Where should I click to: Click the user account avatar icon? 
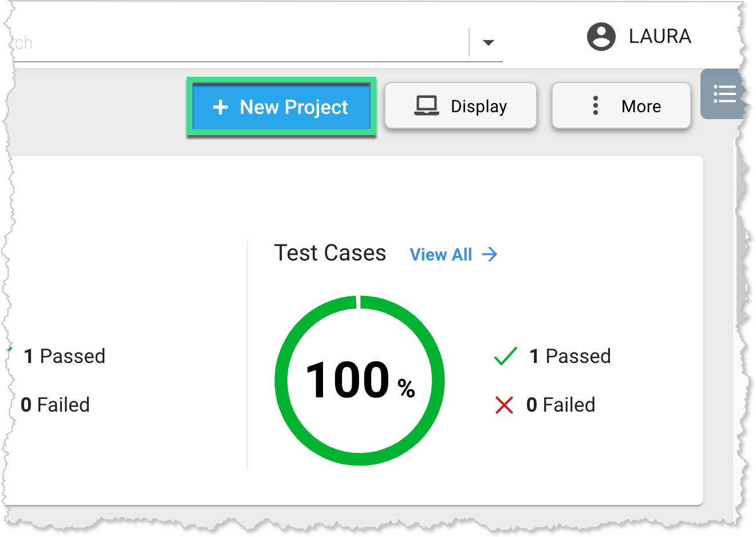click(601, 37)
